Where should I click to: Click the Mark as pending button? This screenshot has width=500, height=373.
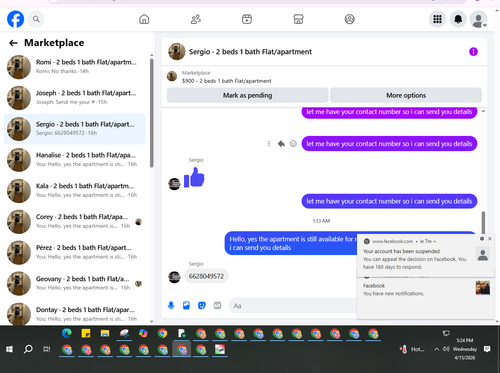point(247,95)
